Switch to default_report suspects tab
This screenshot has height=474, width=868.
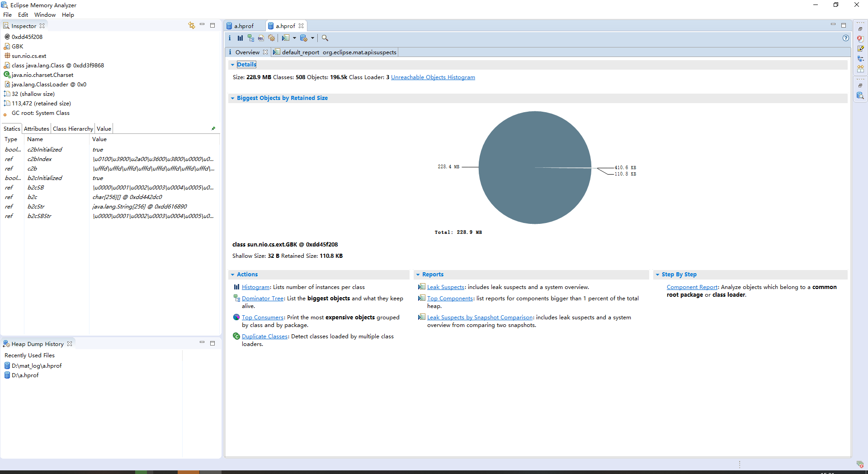[x=335, y=52]
